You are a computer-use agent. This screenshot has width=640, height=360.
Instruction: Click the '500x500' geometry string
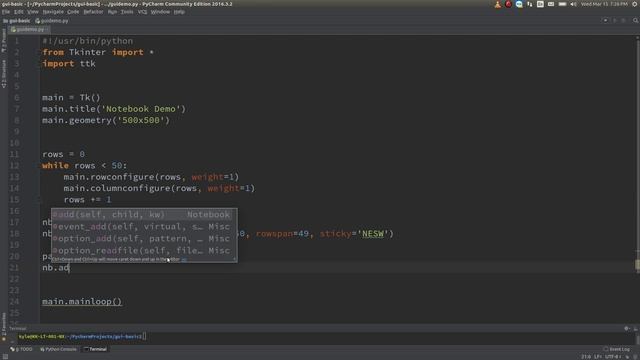141,120
